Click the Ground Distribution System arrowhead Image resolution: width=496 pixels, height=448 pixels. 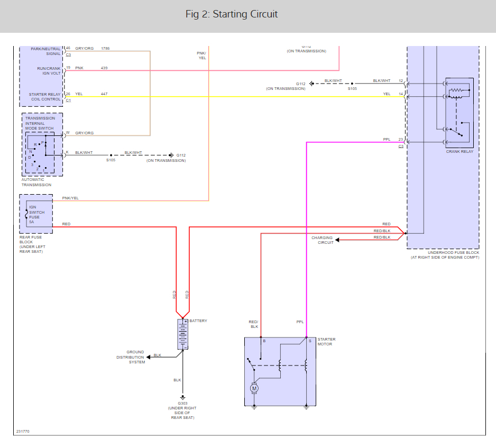[x=149, y=357]
